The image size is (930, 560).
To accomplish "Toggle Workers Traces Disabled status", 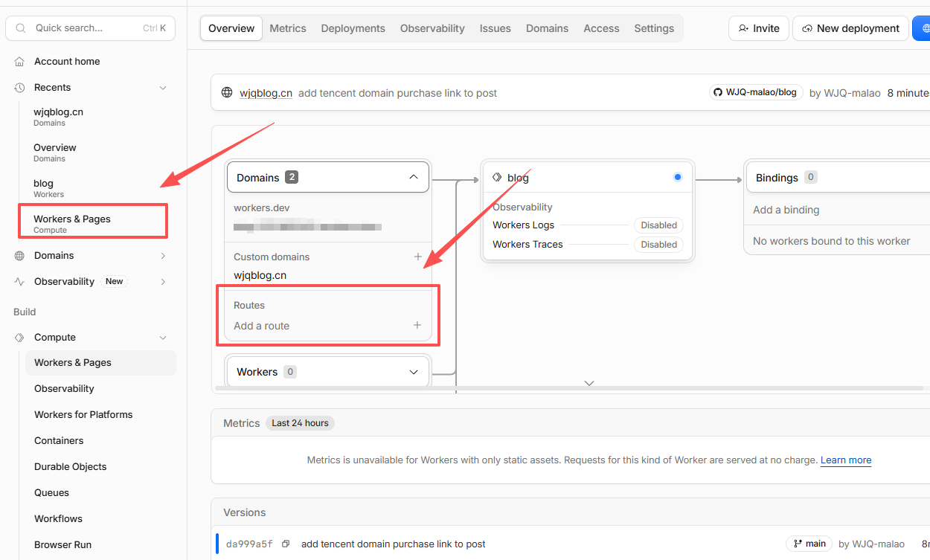I will 658,245.
